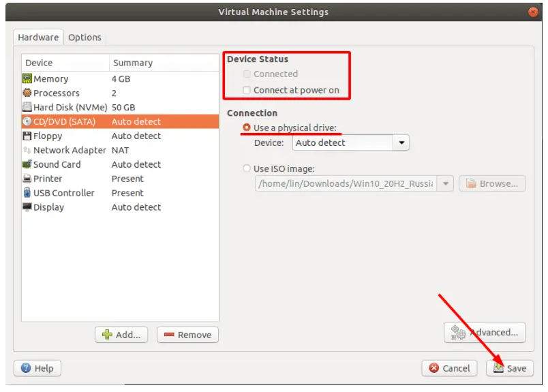Select the Hard Disk (NVMe) row label

70,107
